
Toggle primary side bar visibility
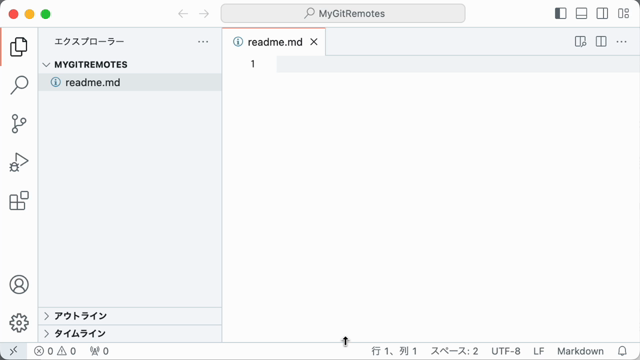pos(561,13)
